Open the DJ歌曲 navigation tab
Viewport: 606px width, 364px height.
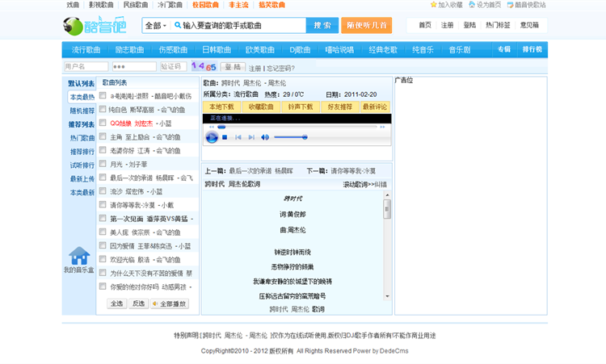[301, 50]
